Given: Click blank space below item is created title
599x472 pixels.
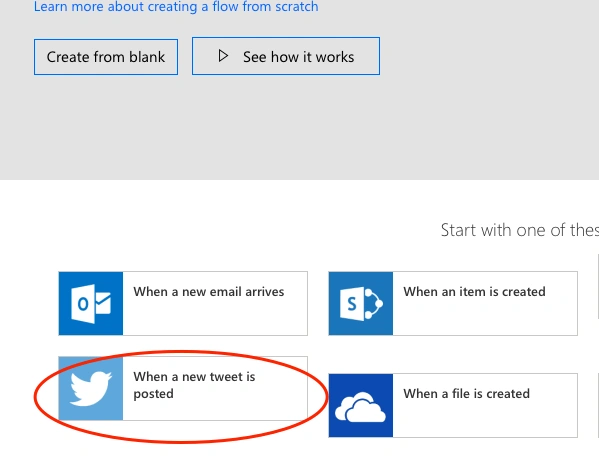Looking at the screenshot, I should pyautogui.click(x=484, y=317).
